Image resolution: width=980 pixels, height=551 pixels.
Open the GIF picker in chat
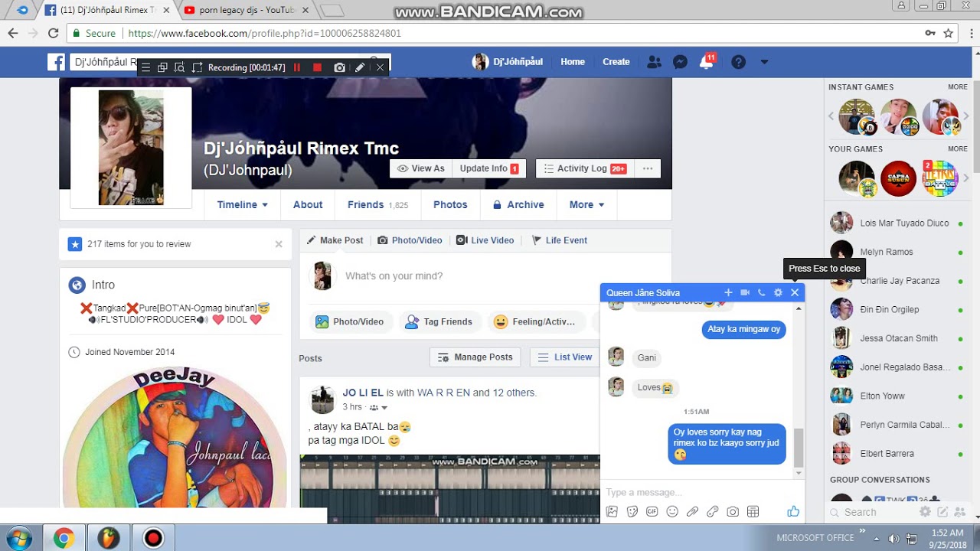point(652,511)
